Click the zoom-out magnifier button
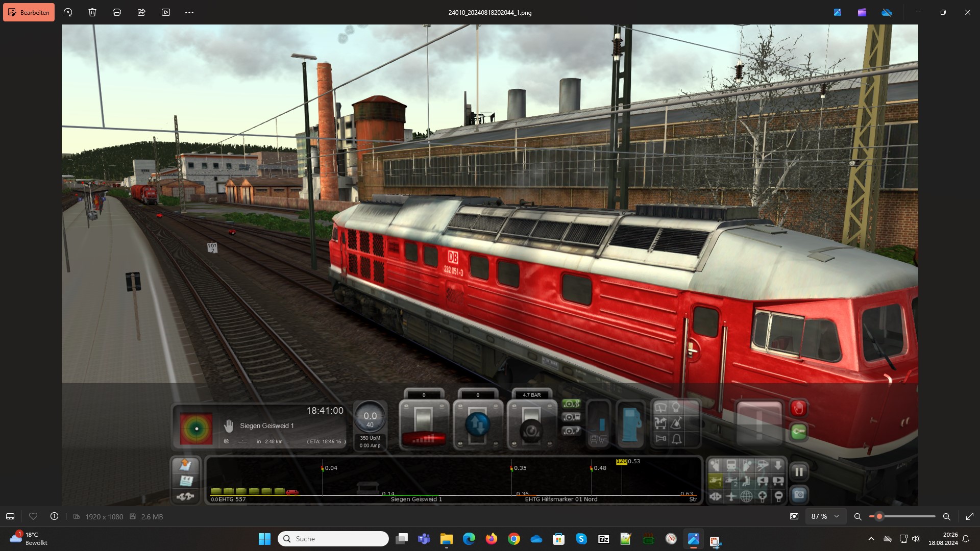 [x=857, y=516]
